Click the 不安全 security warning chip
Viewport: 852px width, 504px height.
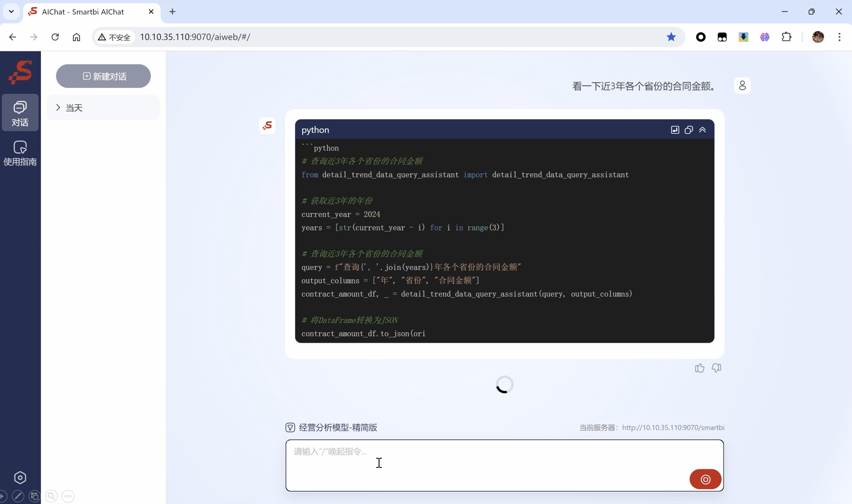114,37
